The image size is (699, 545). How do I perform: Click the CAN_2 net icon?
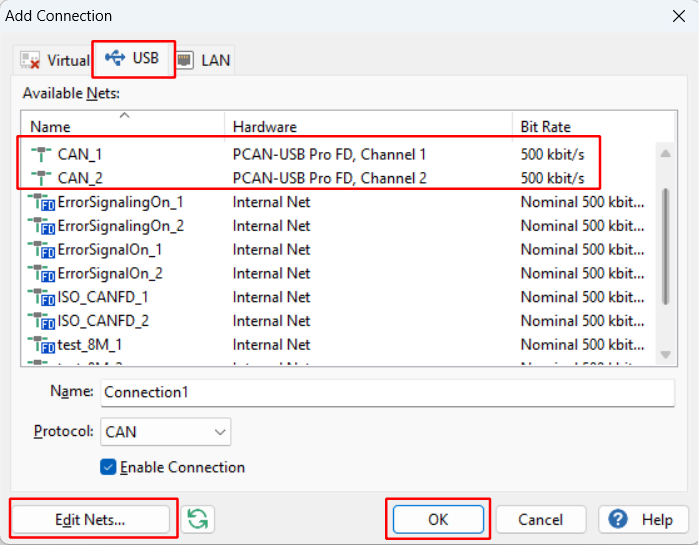(x=42, y=178)
